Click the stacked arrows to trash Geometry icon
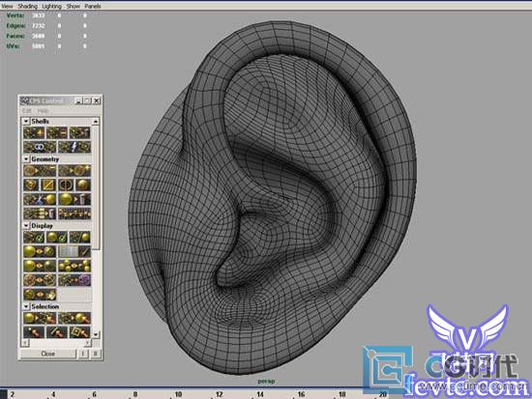This screenshot has height=399, width=532. (40, 214)
